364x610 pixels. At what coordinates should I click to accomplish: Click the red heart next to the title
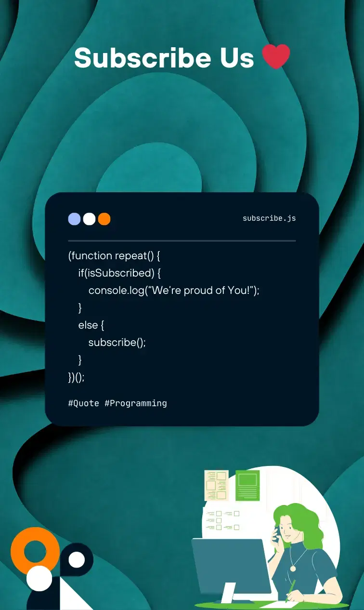[x=276, y=57]
